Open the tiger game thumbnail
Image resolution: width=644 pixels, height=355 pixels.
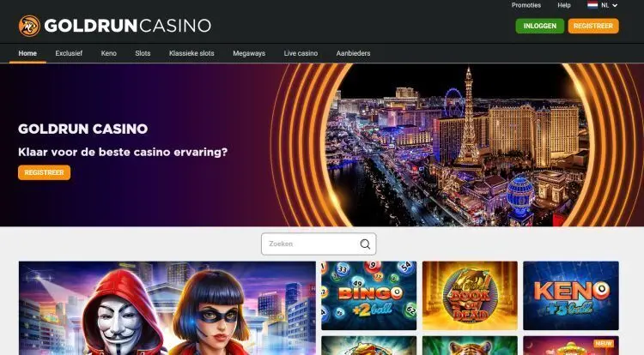[470, 346]
